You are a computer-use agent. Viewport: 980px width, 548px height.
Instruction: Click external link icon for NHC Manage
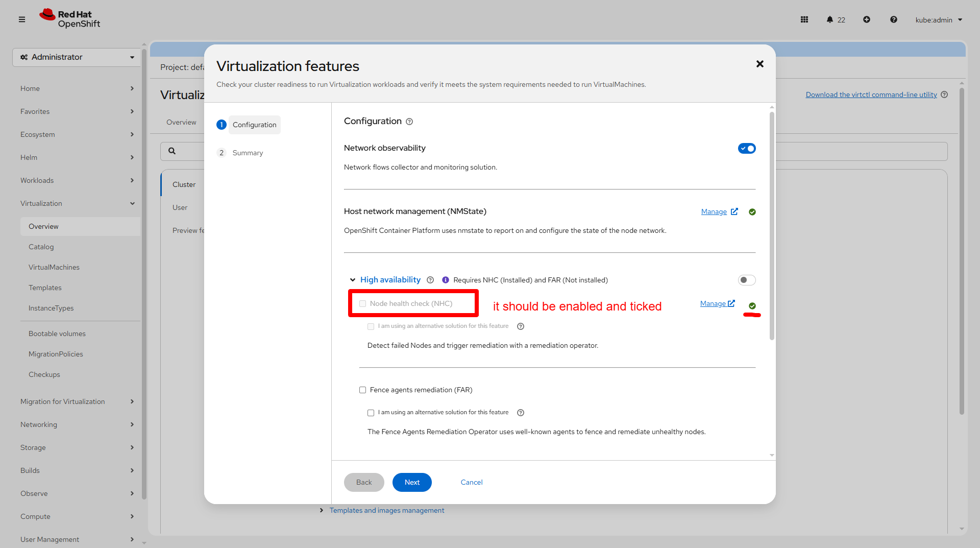731,303
